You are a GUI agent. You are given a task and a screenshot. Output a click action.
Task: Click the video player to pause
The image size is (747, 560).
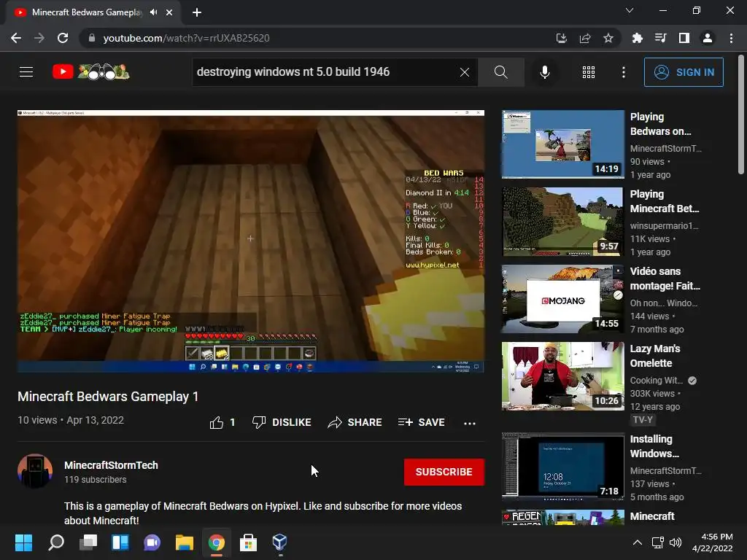coord(251,241)
